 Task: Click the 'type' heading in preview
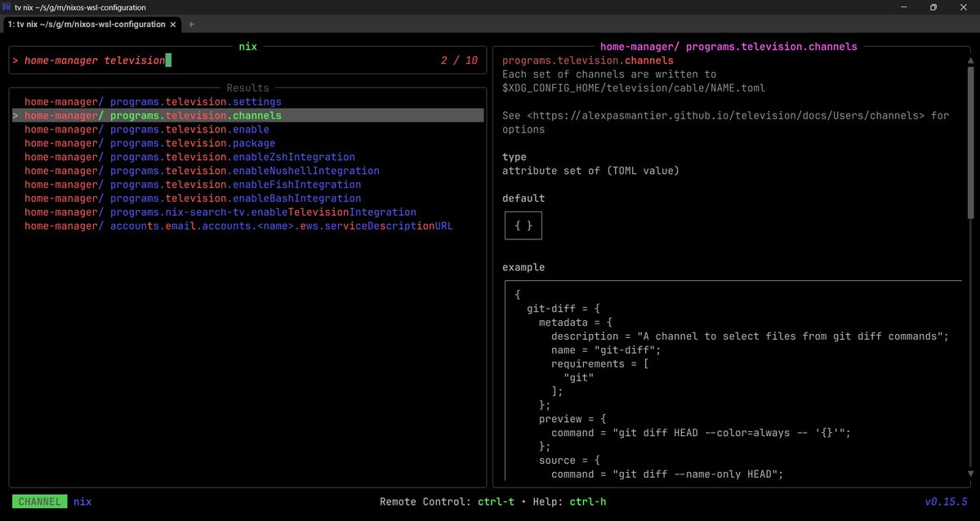(514, 157)
